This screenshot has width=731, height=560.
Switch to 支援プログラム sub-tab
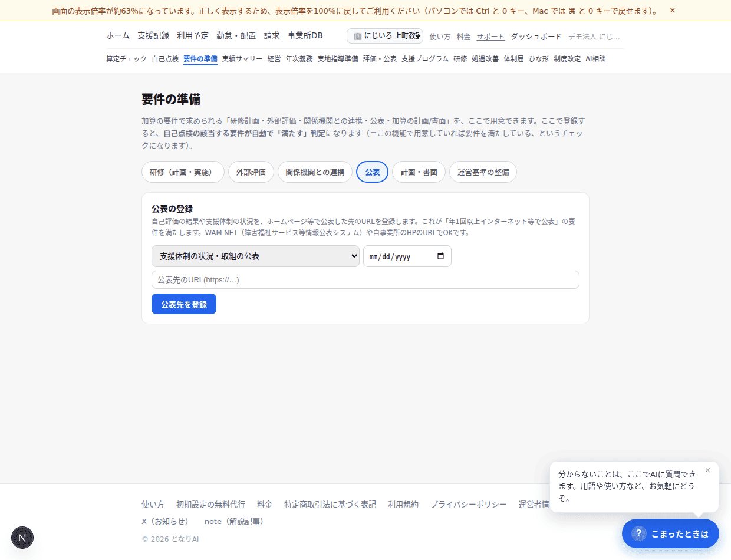[x=425, y=59]
